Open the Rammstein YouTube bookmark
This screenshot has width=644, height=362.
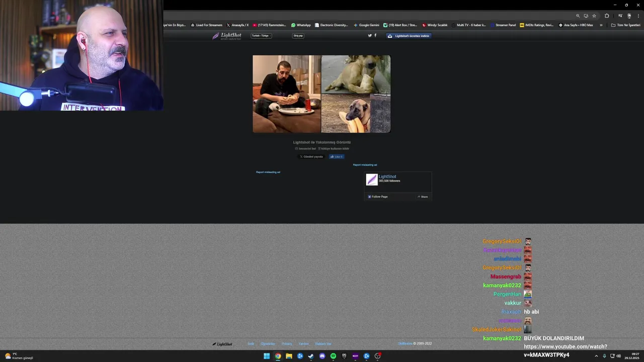270,25
